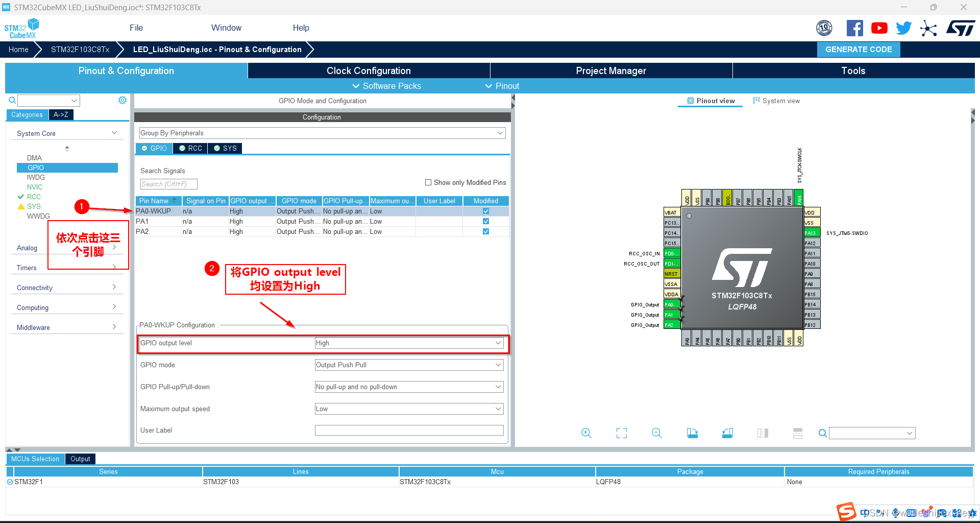Click the User Label input field
The image size is (980, 523).
tap(409, 431)
